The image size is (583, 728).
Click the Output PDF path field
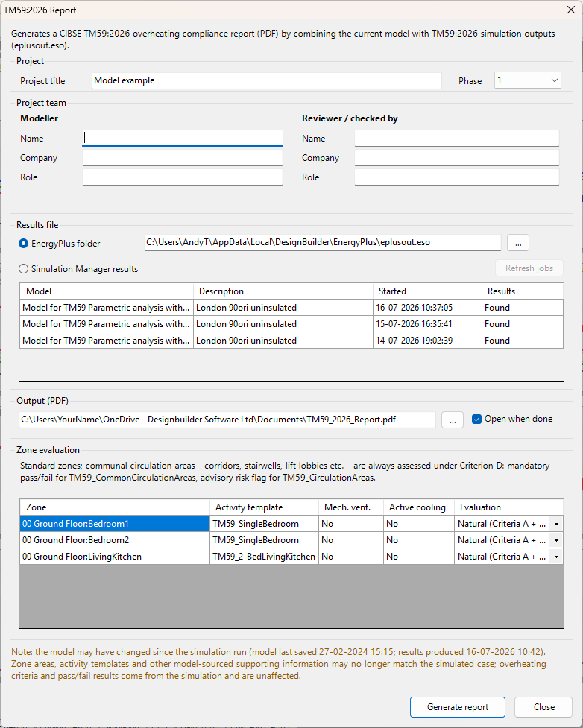tap(227, 420)
